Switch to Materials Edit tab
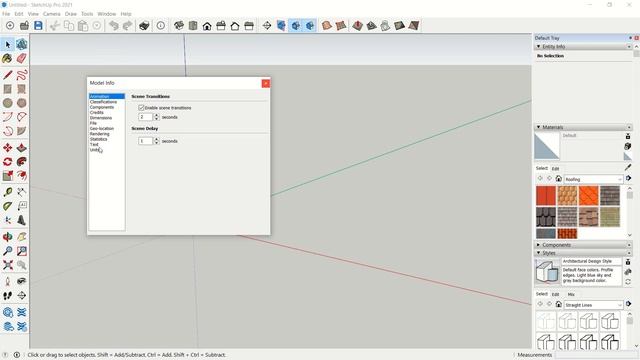Image resolution: width=640 pixels, height=360 pixels. (556, 169)
